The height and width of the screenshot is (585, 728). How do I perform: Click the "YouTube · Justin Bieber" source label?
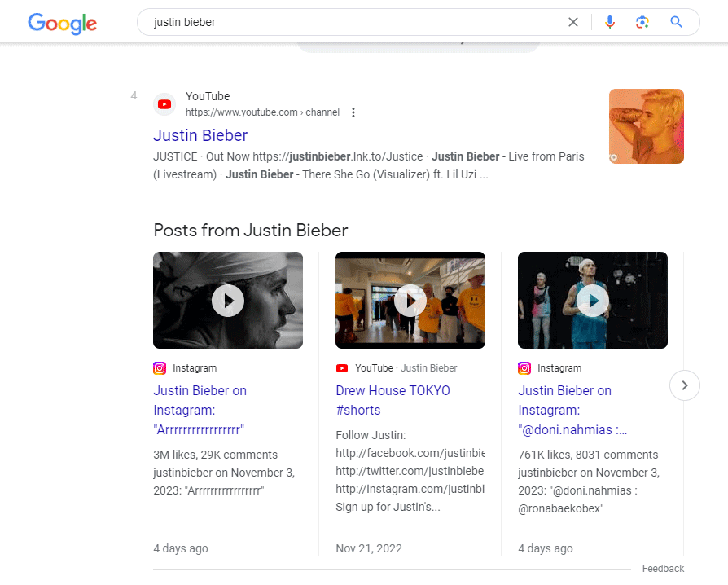click(406, 368)
